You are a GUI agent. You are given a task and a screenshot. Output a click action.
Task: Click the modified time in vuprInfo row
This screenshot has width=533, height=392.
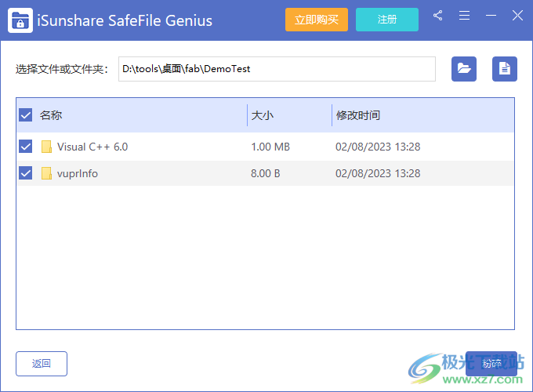click(378, 173)
